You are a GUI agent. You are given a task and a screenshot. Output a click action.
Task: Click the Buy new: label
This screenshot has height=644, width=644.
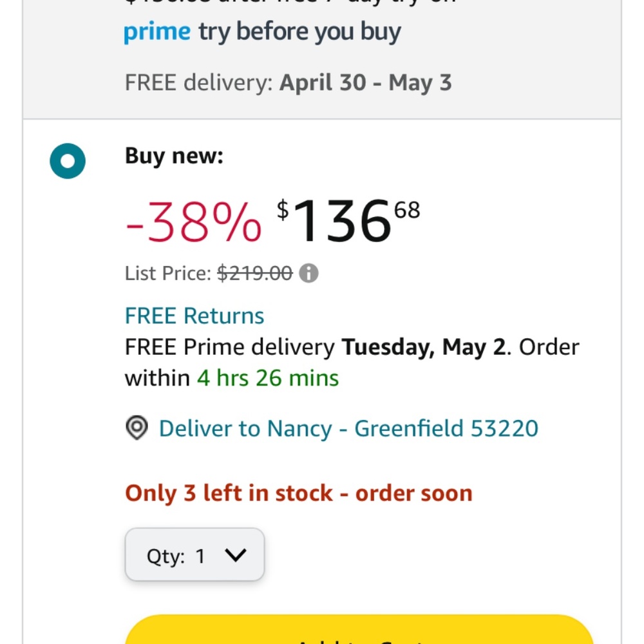coord(174,156)
